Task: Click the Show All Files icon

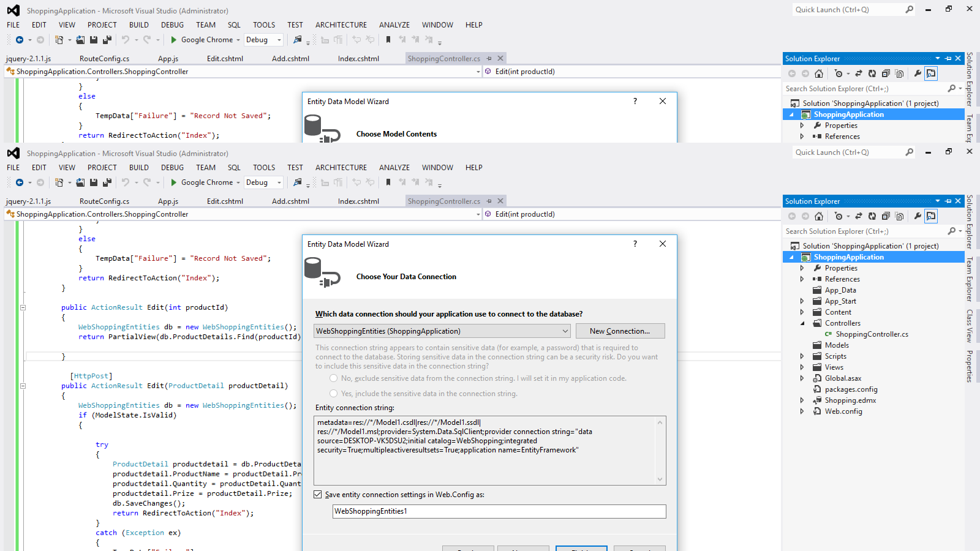Action: (x=899, y=216)
